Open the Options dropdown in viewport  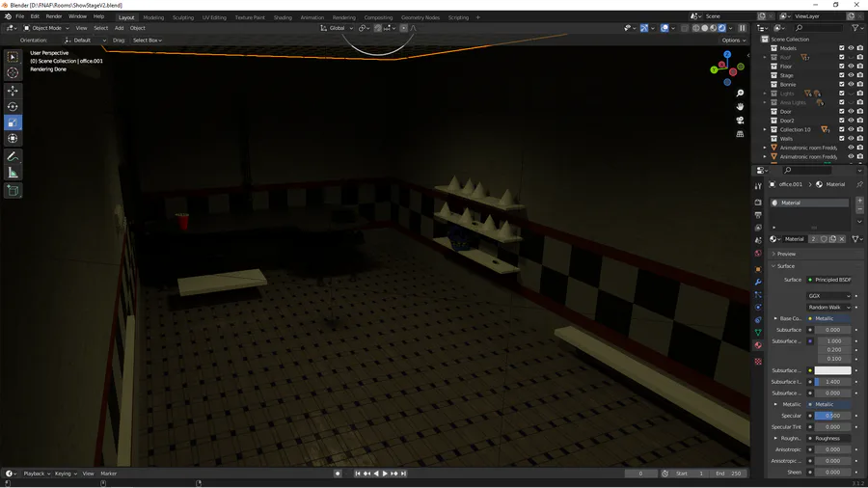pos(734,41)
